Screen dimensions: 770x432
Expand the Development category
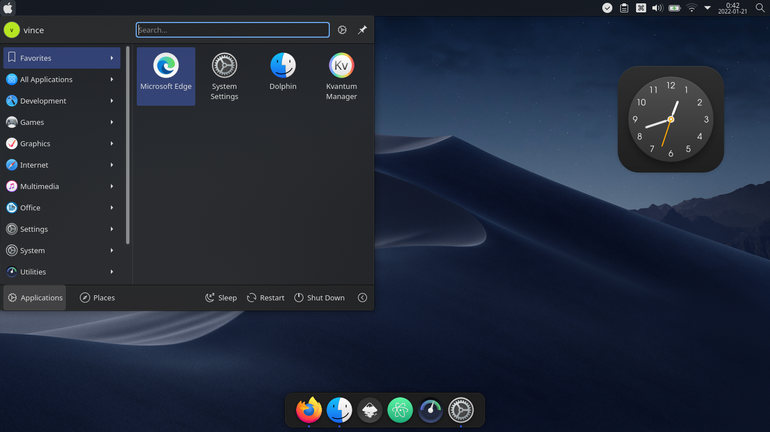pyautogui.click(x=61, y=101)
